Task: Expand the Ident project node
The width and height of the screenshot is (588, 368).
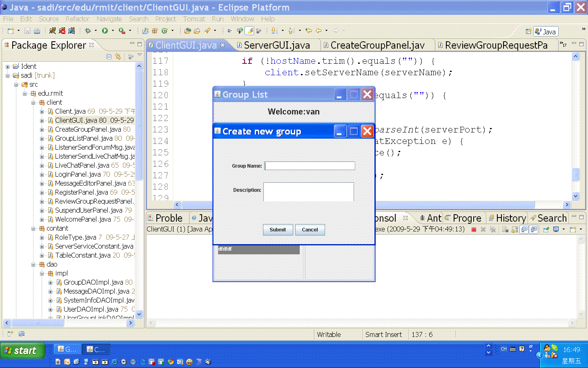Action: tap(7, 66)
